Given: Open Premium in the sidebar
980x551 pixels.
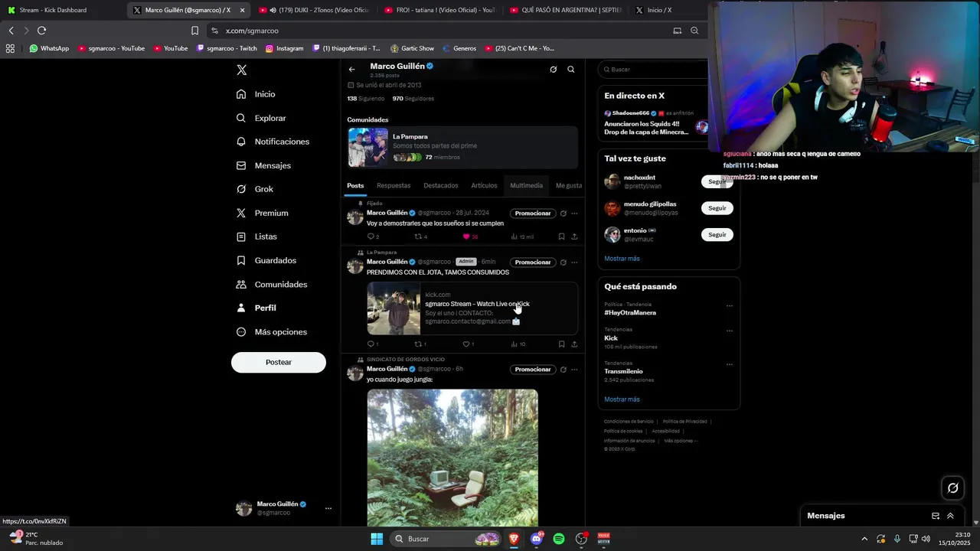Looking at the screenshot, I should tap(262, 213).
